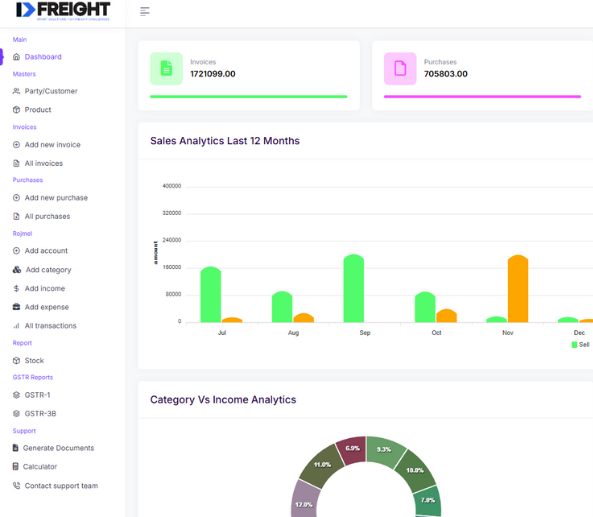
Task: Click the 10.0% donut segment
Action: tap(415, 470)
